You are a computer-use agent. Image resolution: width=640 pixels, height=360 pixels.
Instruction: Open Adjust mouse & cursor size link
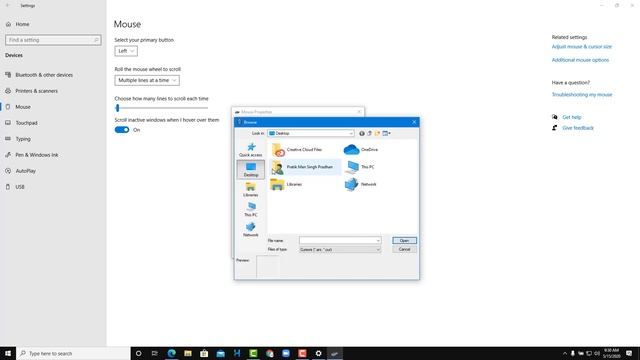click(x=582, y=47)
